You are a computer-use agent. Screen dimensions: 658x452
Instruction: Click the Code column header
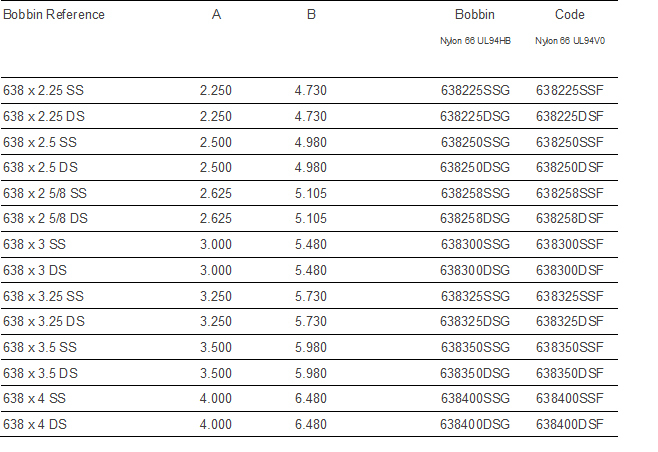(569, 15)
